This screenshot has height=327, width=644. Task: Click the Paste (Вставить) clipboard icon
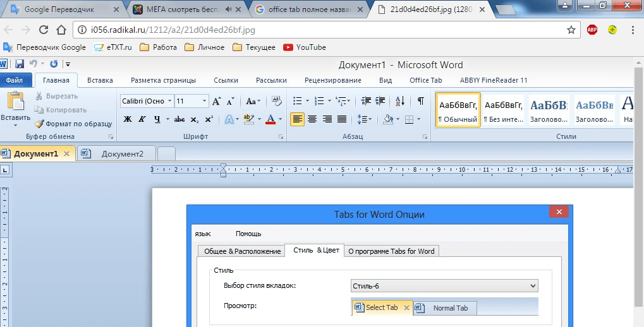[15, 102]
